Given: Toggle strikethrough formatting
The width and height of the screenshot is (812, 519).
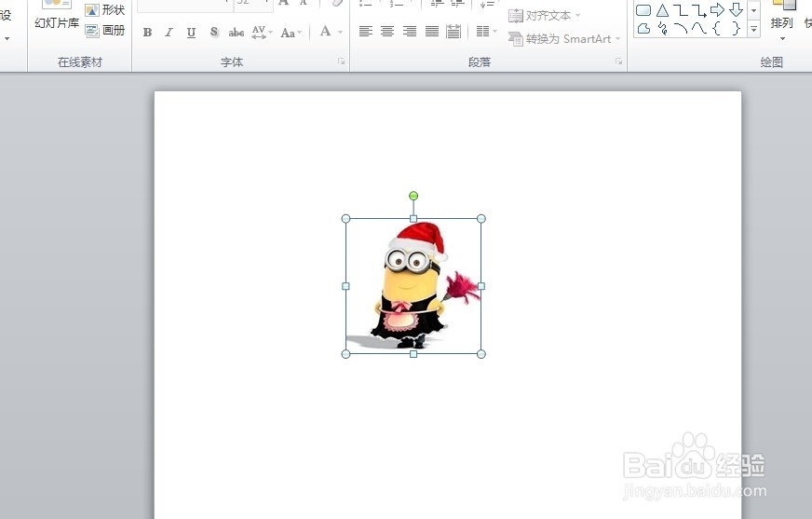Looking at the screenshot, I should click(x=237, y=32).
